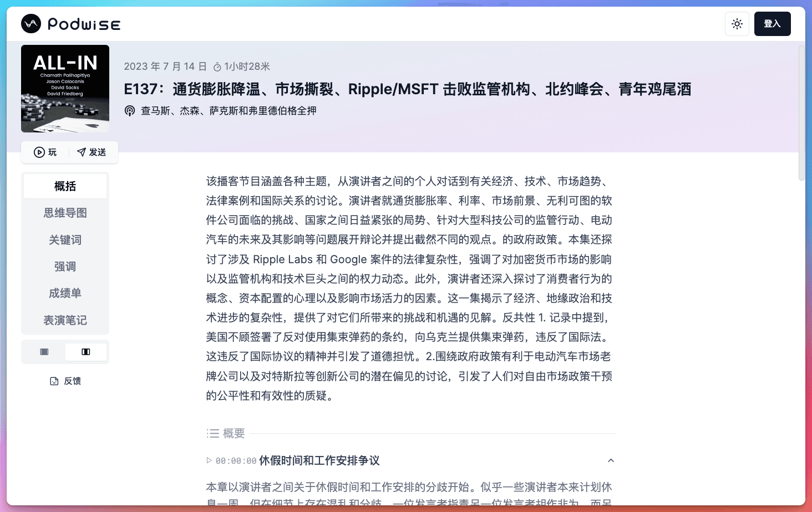
Task: Click the page vertical scrollbar
Action: point(801,112)
